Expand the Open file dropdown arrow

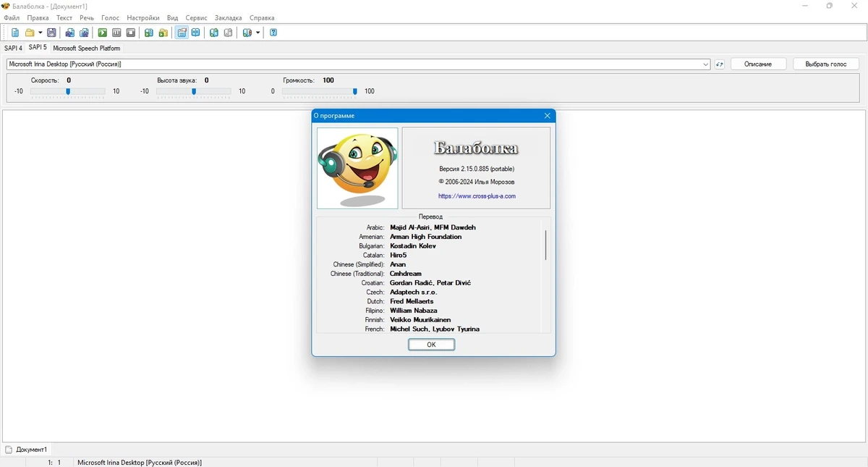[x=40, y=33]
